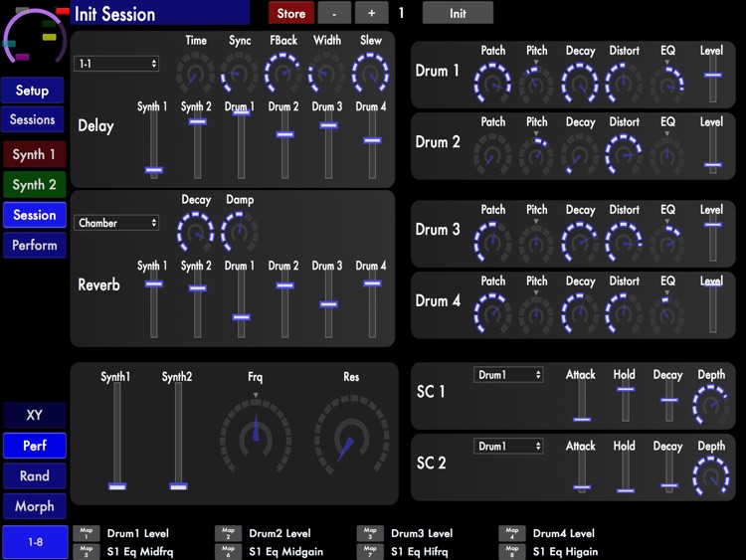The width and height of the screenshot is (746, 560).
Task: Click the Map 6 icon beside S1 Eq Midgain
Action: [x=228, y=551]
